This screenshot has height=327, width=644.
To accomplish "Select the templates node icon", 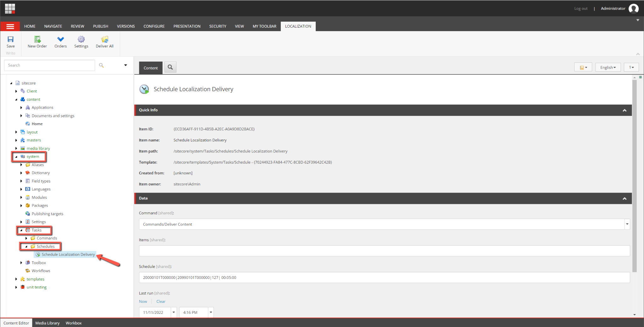I will (x=23, y=279).
